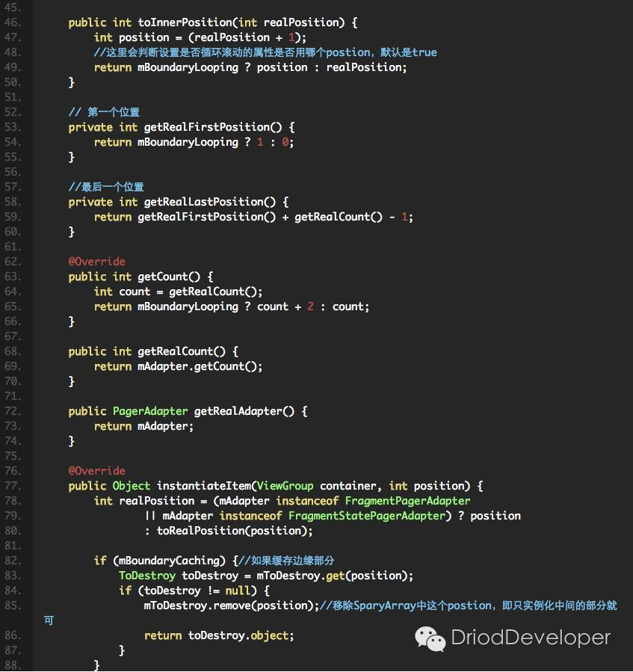Click FragmentPagerAdapter on line 78

pos(407,501)
